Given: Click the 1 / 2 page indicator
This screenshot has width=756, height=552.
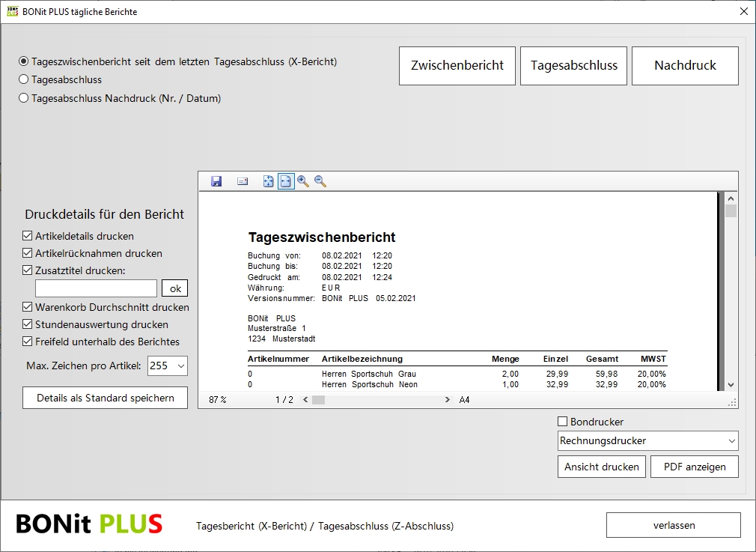Looking at the screenshot, I should [284, 399].
